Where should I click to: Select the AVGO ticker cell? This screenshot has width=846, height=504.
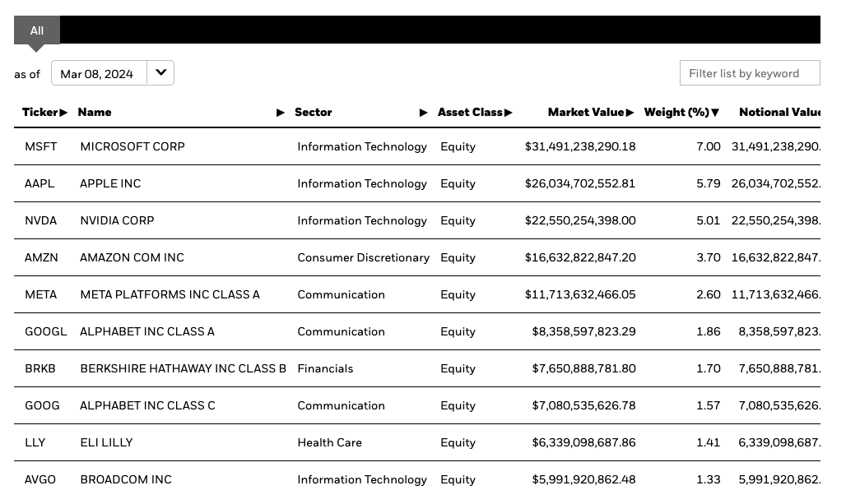(40, 479)
